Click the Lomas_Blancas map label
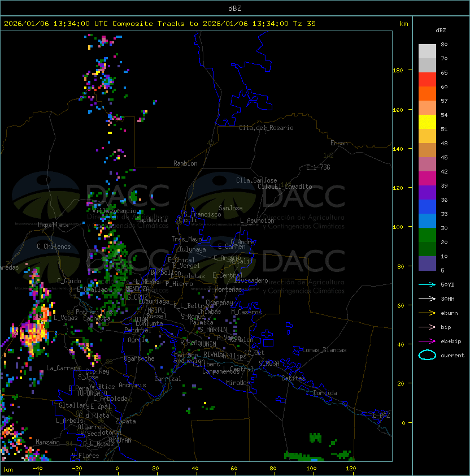Image resolution: width=470 pixels, height=476 pixels. tap(324, 350)
